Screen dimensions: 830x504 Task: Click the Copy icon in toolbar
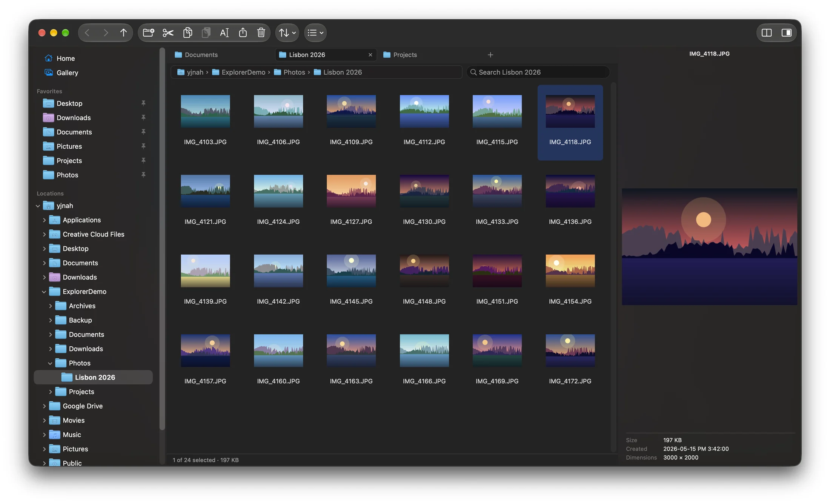tap(188, 33)
